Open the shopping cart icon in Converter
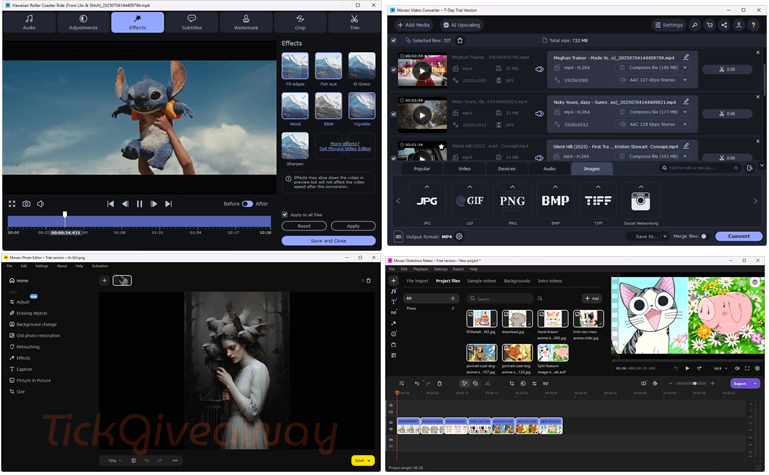 [709, 25]
